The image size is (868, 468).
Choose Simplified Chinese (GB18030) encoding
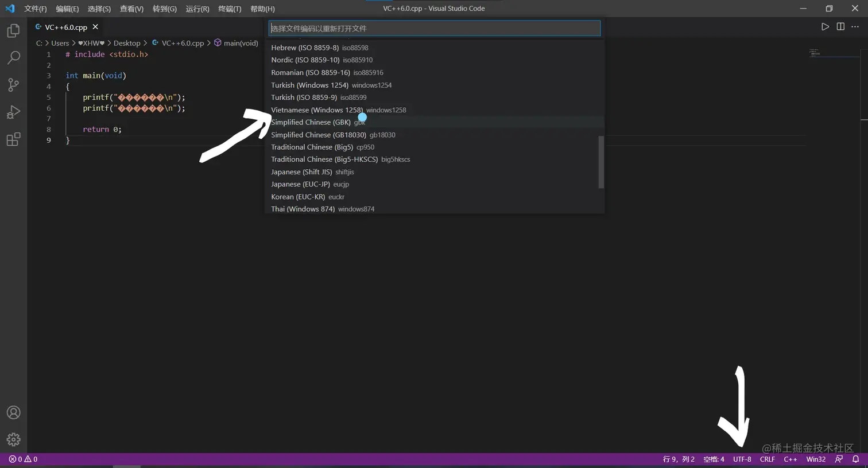[x=435, y=135]
